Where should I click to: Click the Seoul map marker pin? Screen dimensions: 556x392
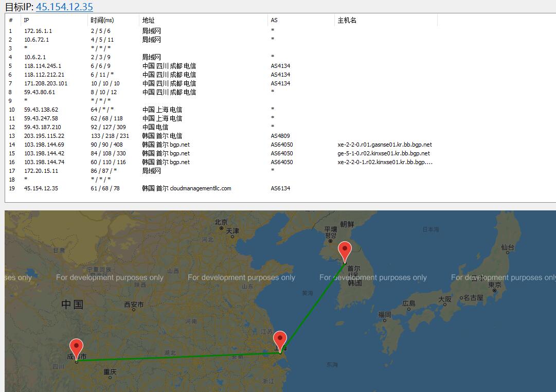[345, 252]
